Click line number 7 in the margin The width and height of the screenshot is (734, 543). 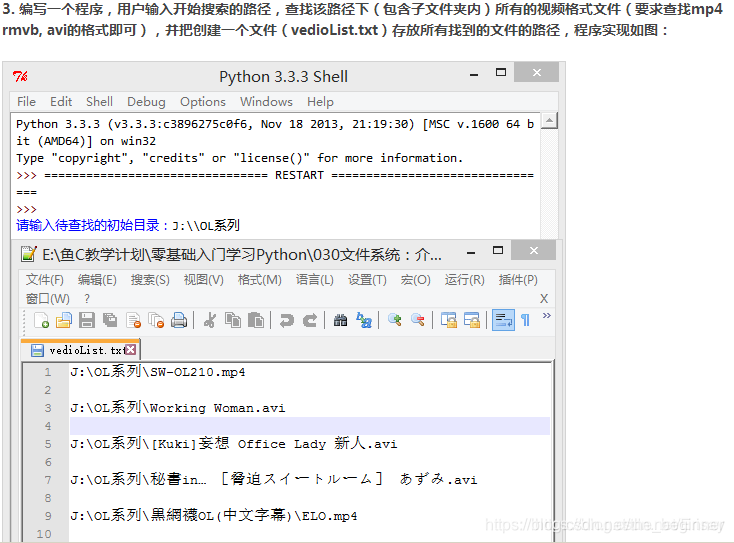[48, 480]
